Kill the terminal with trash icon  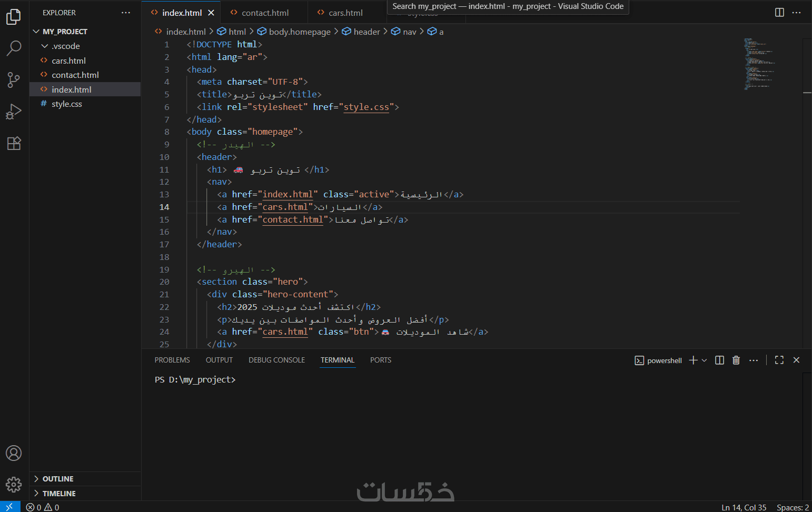tap(736, 360)
